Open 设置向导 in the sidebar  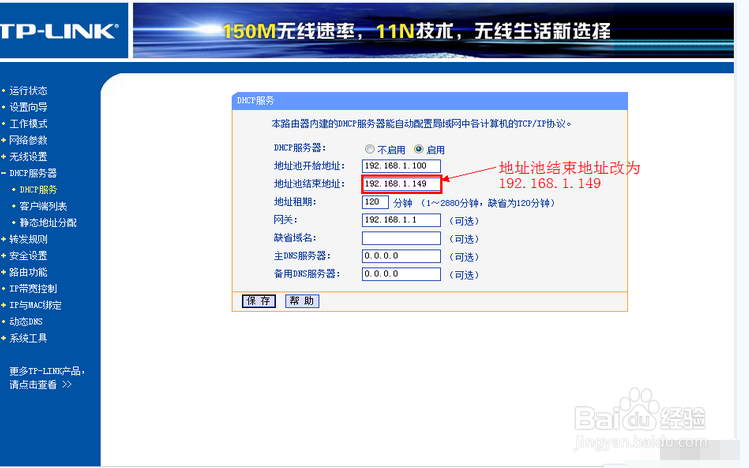coord(28,107)
